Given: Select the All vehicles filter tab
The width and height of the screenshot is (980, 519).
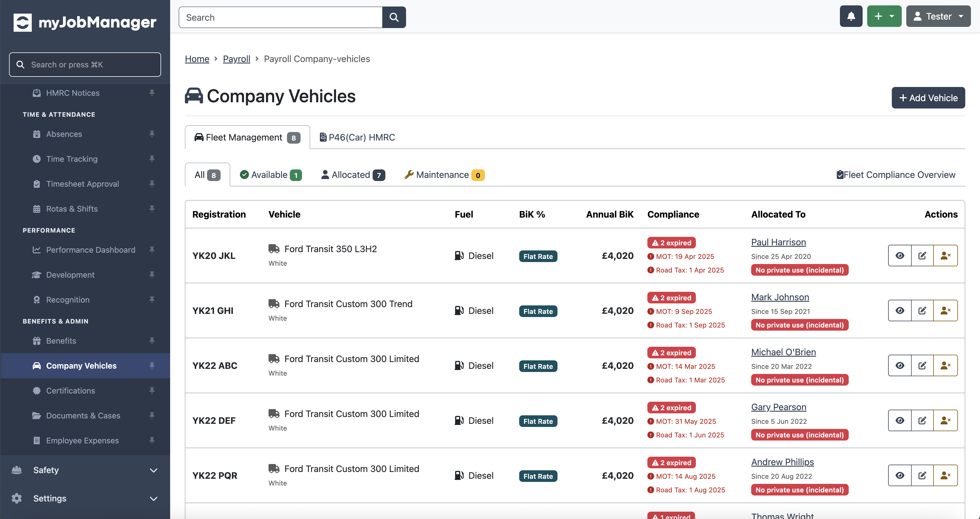Looking at the screenshot, I should coord(207,175).
